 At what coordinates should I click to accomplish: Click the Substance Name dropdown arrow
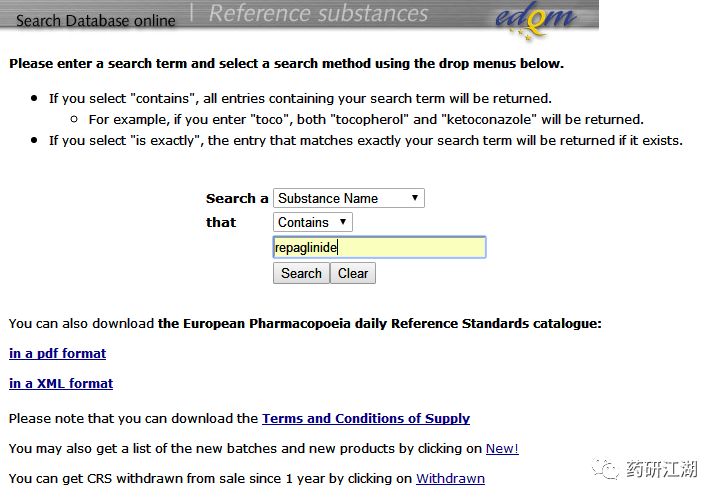pos(415,198)
